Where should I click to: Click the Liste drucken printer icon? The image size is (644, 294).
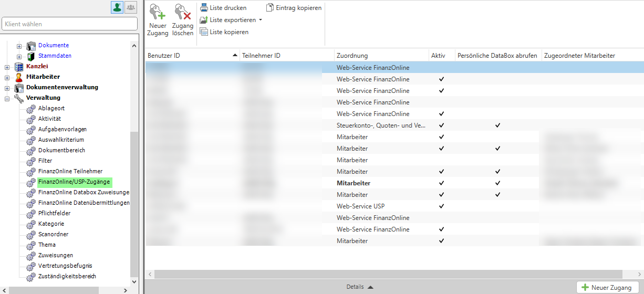tap(204, 8)
